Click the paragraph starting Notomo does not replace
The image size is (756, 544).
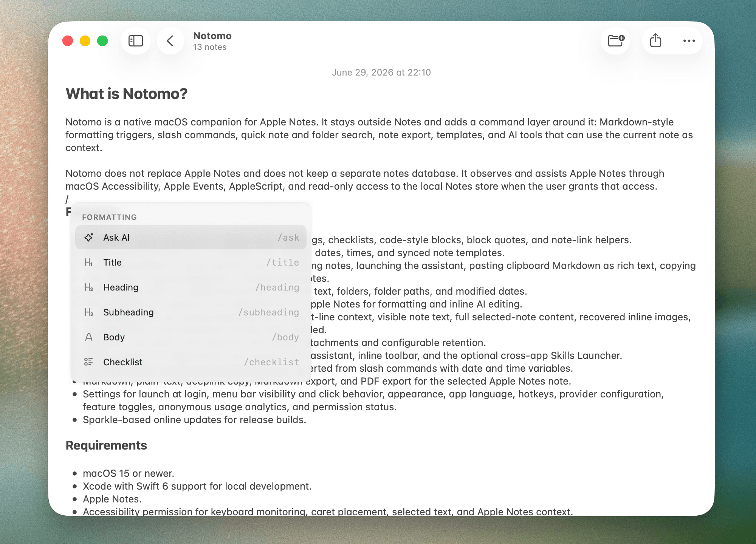click(x=365, y=180)
